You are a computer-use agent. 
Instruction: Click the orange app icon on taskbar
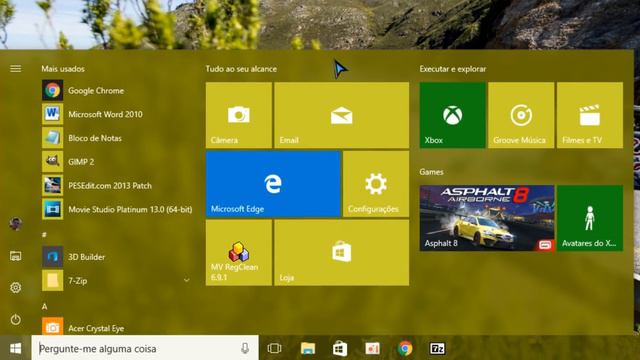pos(372,348)
